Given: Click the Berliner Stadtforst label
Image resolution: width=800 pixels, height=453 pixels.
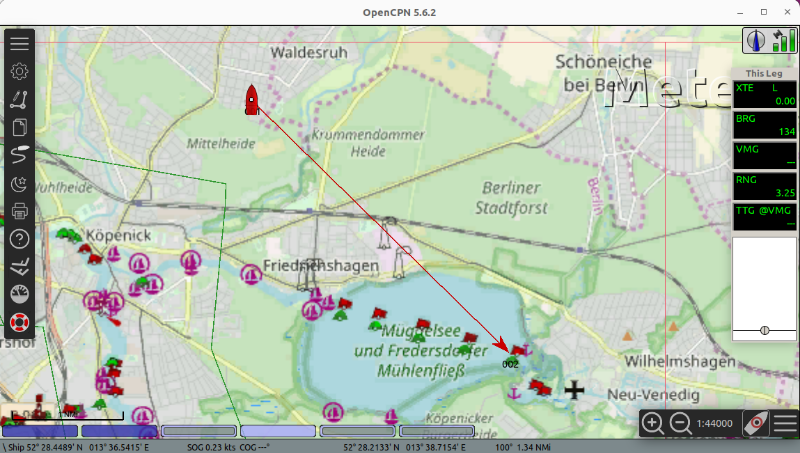Looking at the screenshot, I should pyautogui.click(x=511, y=198).
